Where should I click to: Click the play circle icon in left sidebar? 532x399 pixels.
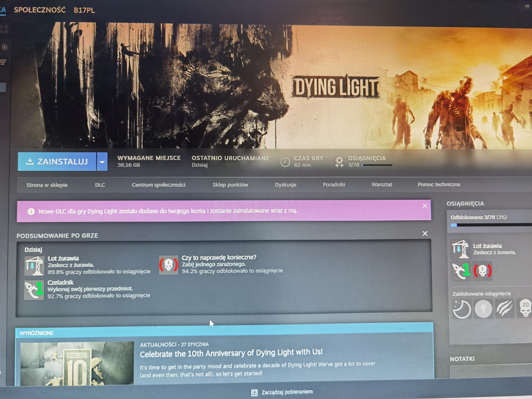coord(5,47)
